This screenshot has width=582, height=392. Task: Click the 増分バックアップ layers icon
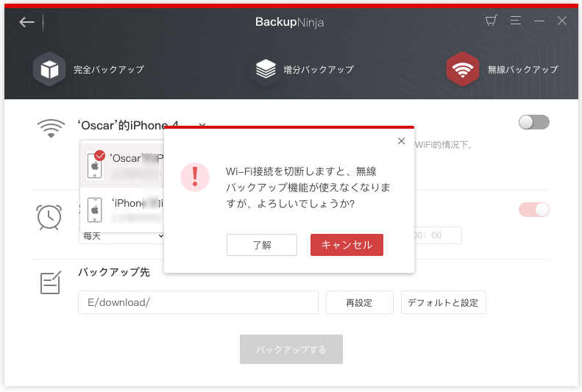(266, 69)
